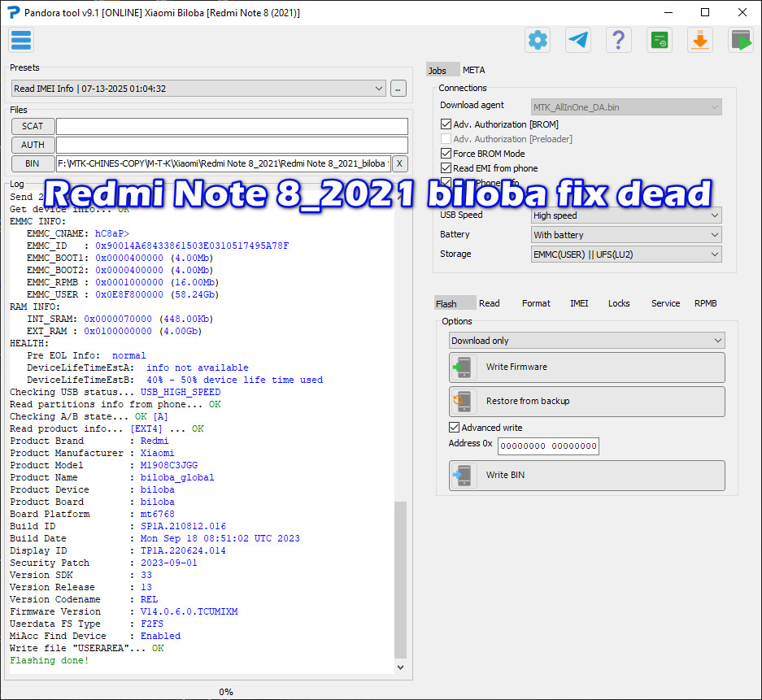Click the presets browse ellipsis button
This screenshot has width=762, height=700.
[x=398, y=89]
